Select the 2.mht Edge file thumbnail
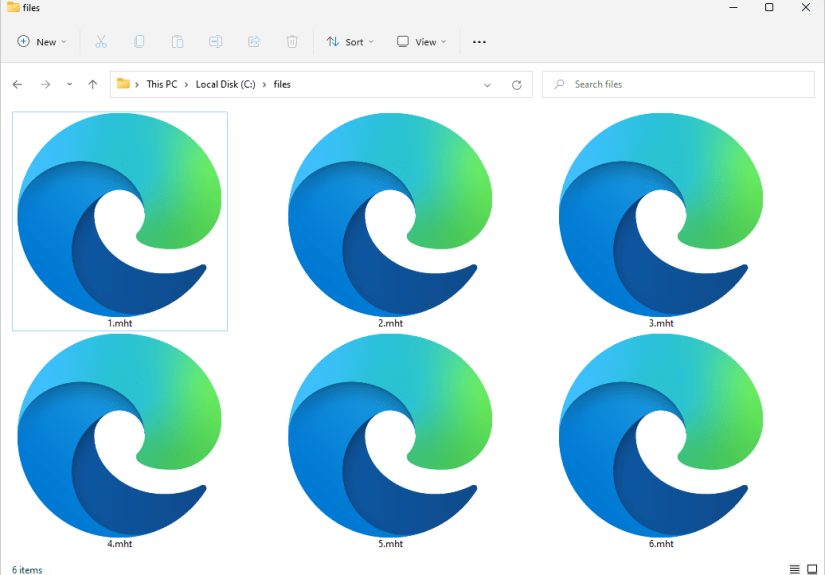The width and height of the screenshot is (825, 575). coord(390,215)
